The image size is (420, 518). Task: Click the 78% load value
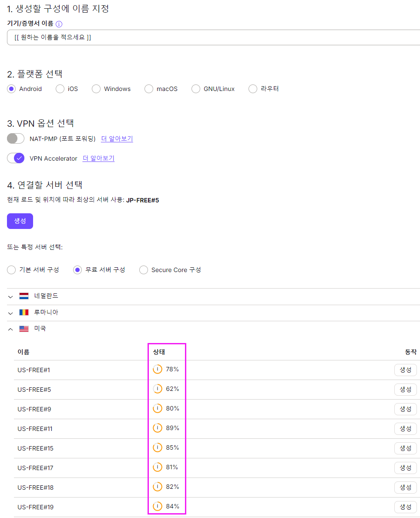click(172, 369)
